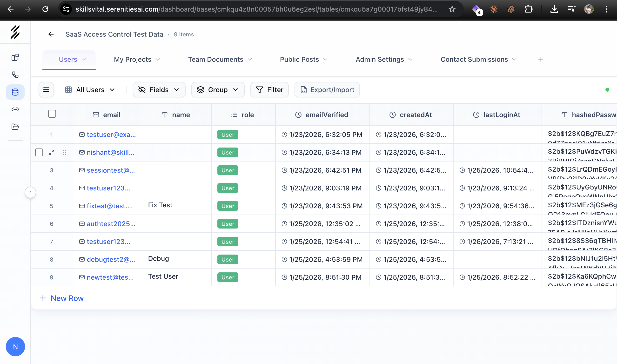This screenshot has height=364, width=617.
Task: Click the Filter button
Action: [x=269, y=90]
